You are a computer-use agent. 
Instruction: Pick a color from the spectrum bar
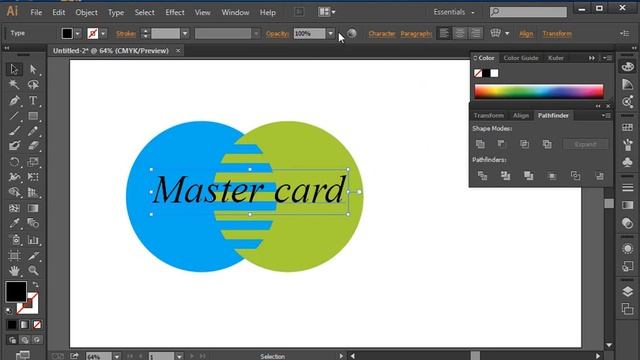click(539, 91)
